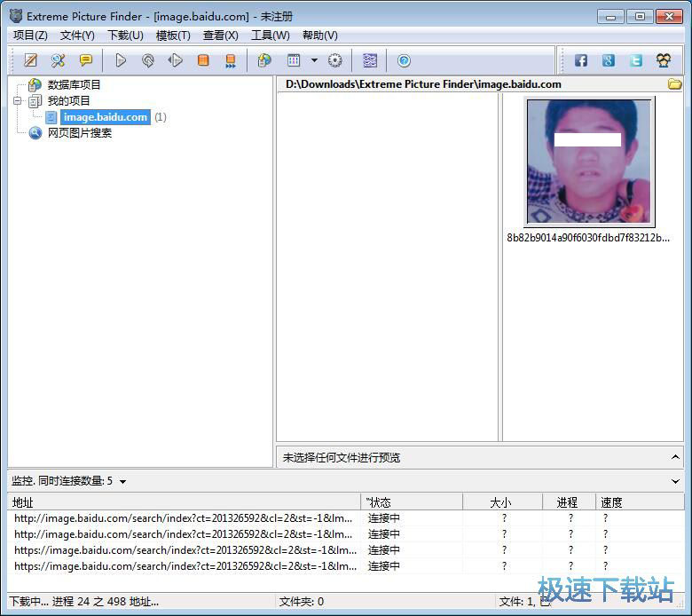Collapse the 我的项目 tree node
This screenshot has height=616, width=692.
point(18,101)
